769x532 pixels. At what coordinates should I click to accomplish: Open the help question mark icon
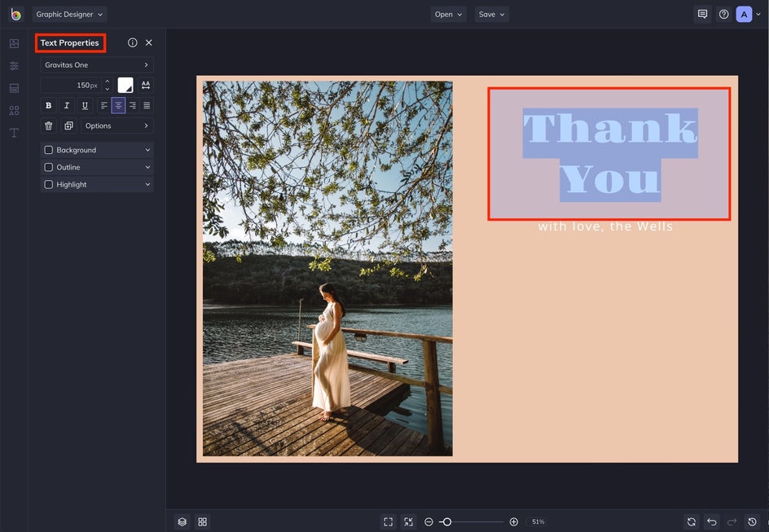(x=723, y=14)
